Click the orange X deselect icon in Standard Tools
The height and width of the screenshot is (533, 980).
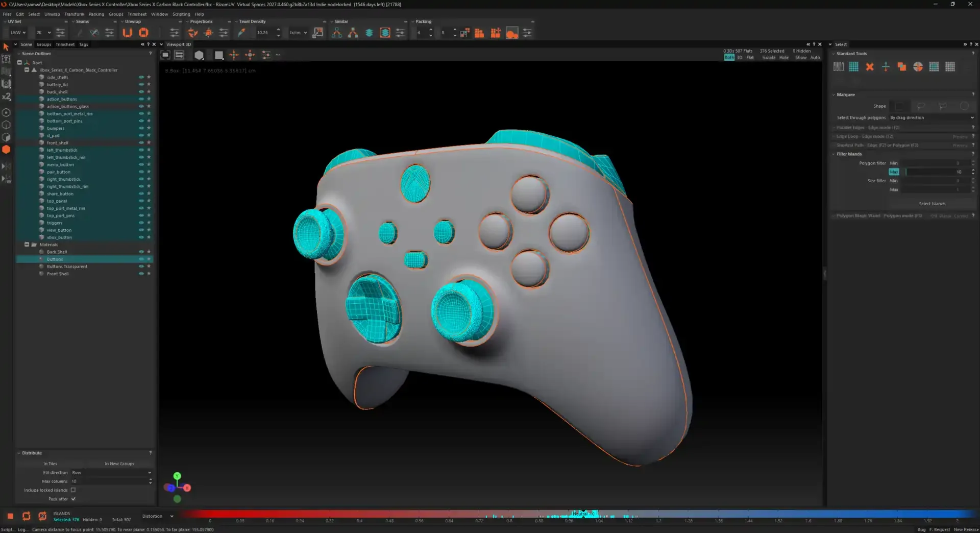pos(870,67)
